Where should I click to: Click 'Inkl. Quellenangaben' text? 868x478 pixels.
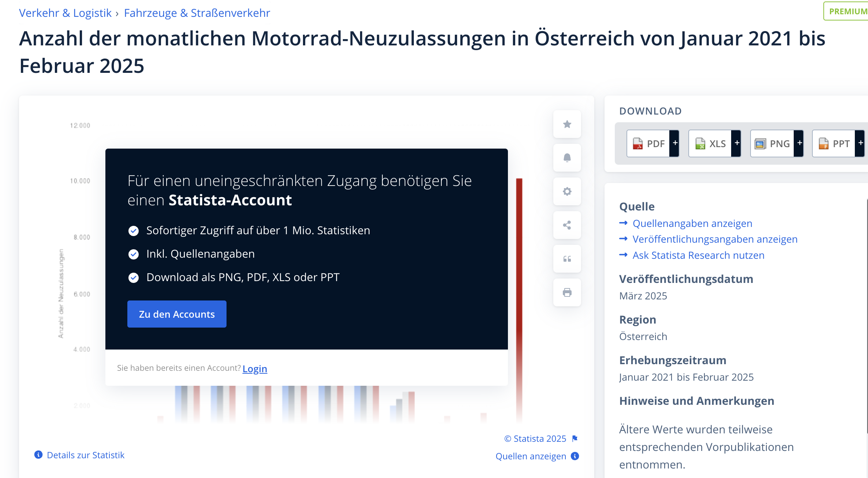(201, 254)
